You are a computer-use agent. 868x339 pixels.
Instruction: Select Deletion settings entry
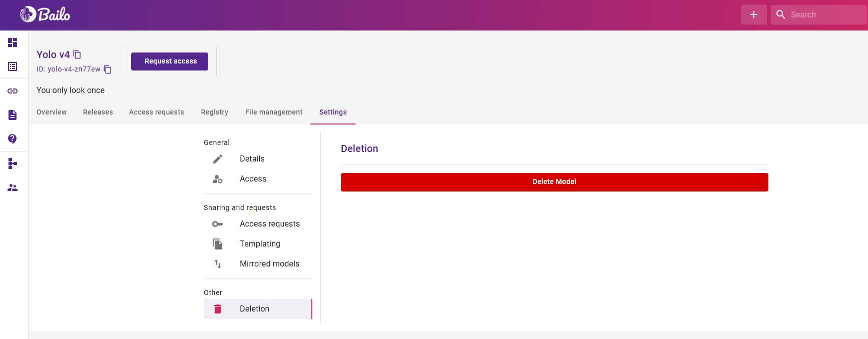tap(258, 309)
